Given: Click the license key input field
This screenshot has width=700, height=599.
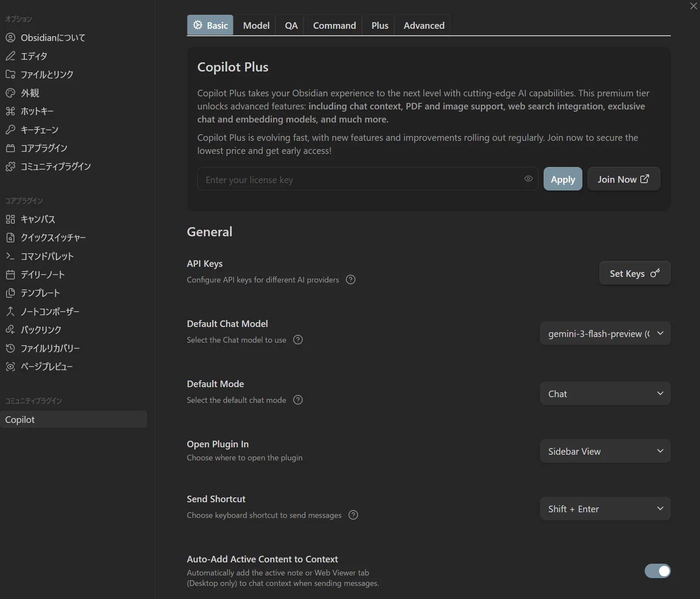Looking at the screenshot, I should (362, 180).
